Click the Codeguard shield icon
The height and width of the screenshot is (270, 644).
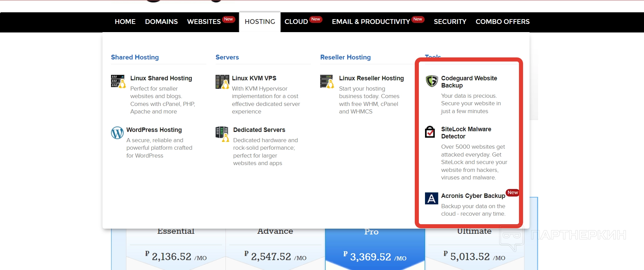tap(432, 81)
